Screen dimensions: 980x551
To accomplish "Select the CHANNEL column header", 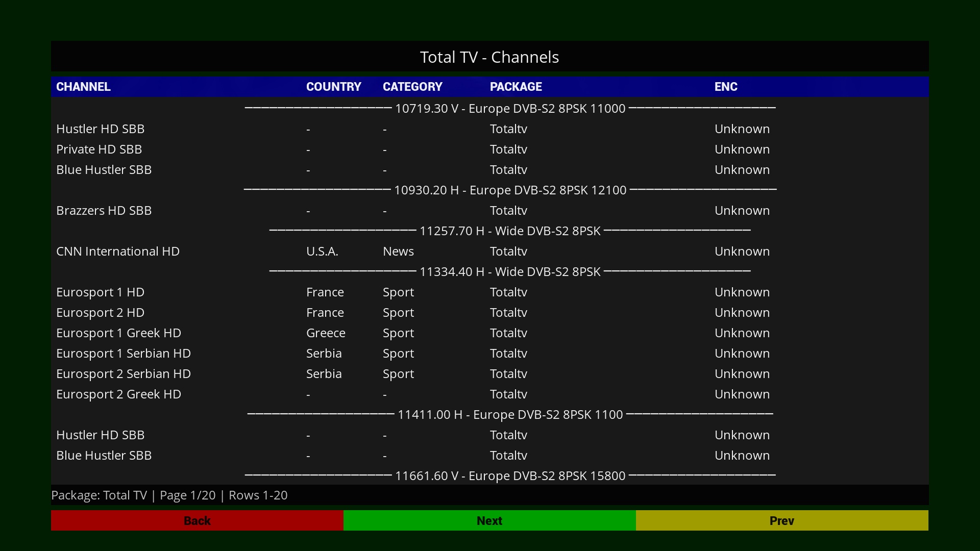I will (83, 87).
